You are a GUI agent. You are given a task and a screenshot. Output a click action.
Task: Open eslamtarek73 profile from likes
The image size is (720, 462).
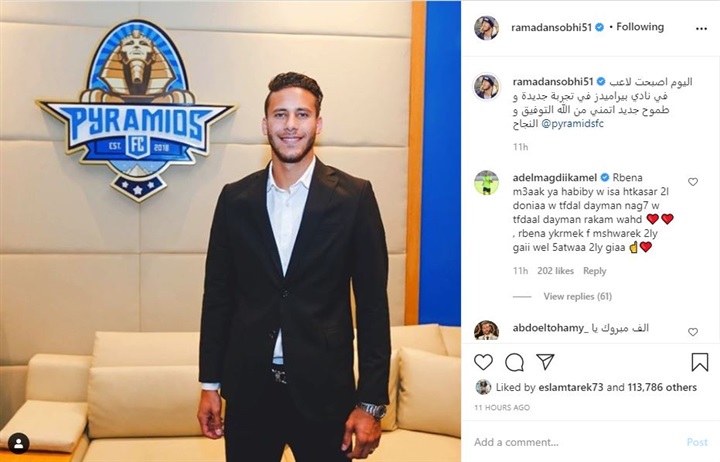571,387
